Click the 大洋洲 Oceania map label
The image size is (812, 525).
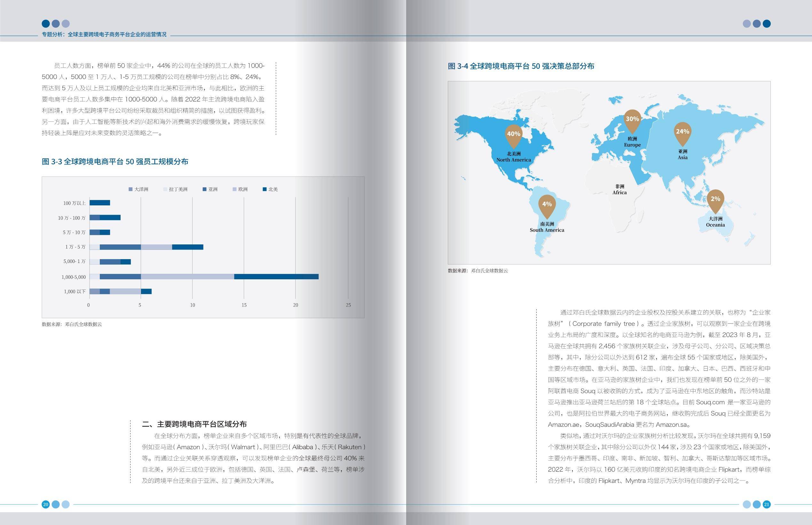(715, 222)
